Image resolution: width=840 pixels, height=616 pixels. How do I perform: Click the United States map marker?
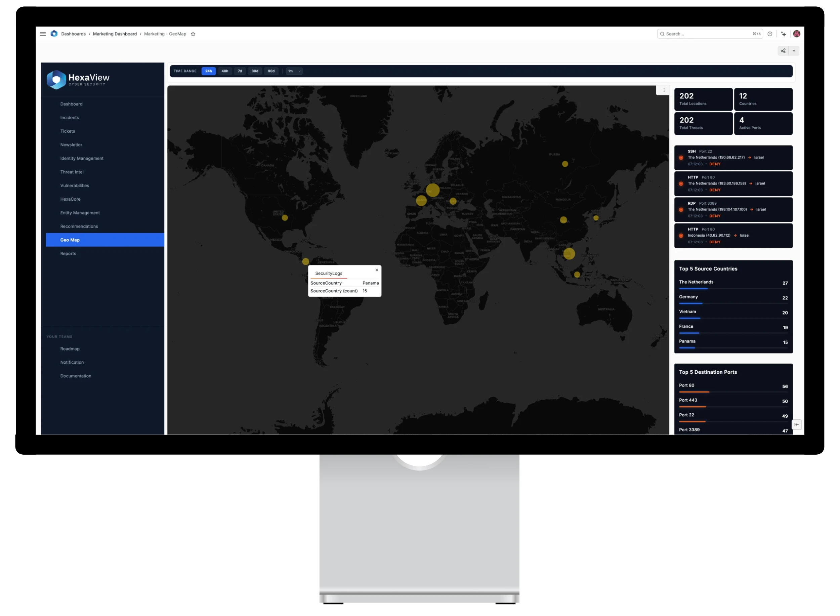point(285,218)
